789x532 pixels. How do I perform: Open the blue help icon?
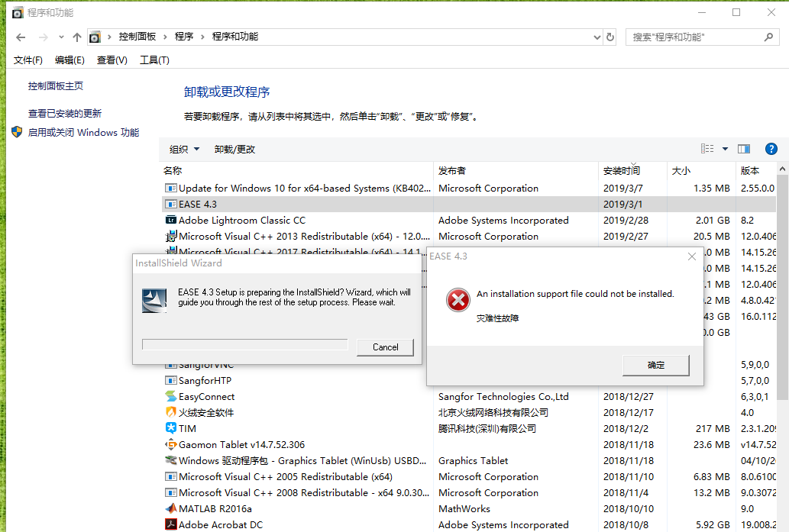pyautogui.click(x=771, y=149)
